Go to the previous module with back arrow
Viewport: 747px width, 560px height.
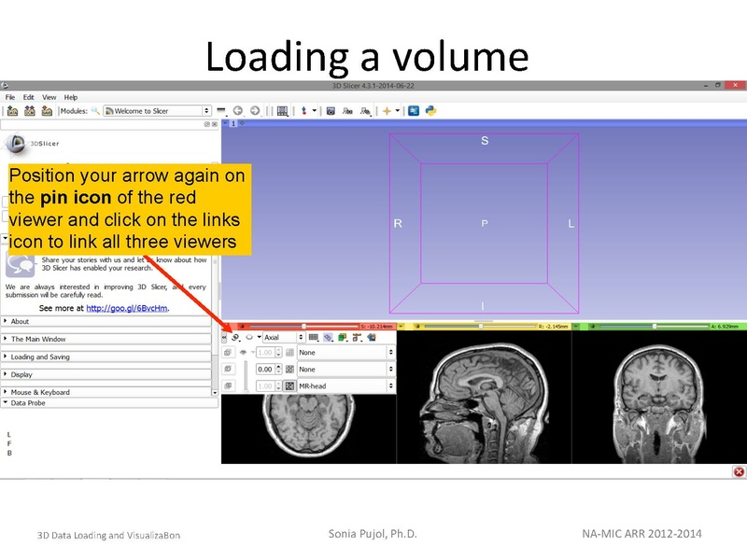pos(237,111)
